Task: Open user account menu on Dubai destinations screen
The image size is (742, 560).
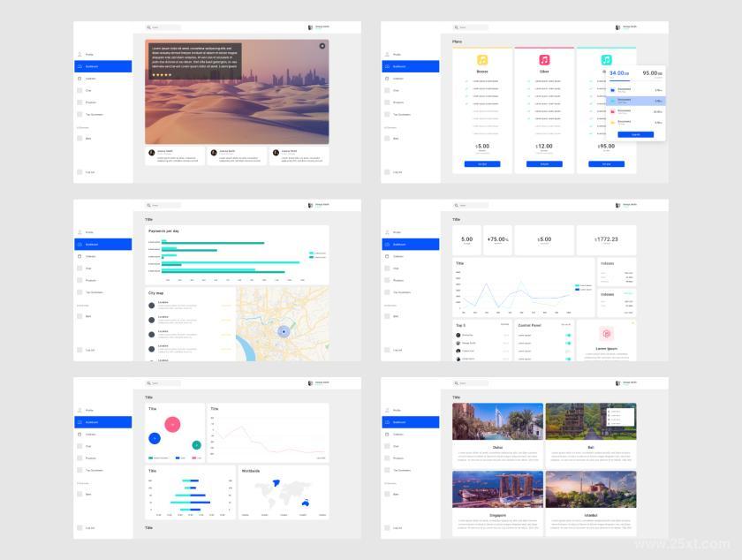Action: pyautogui.click(x=626, y=383)
